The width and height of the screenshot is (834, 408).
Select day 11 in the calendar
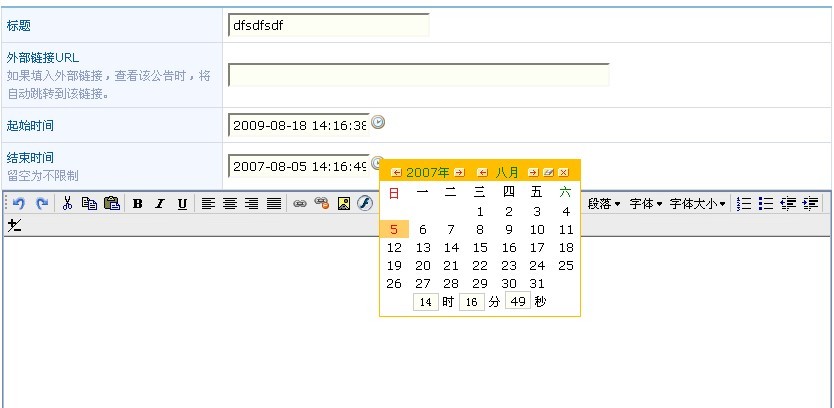pos(565,229)
